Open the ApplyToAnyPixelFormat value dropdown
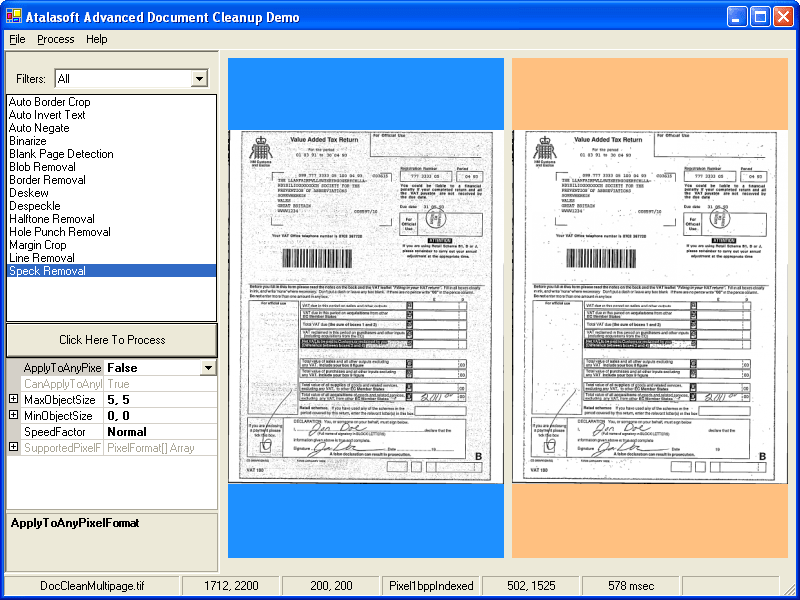The width and height of the screenshot is (800, 600). [208, 368]
